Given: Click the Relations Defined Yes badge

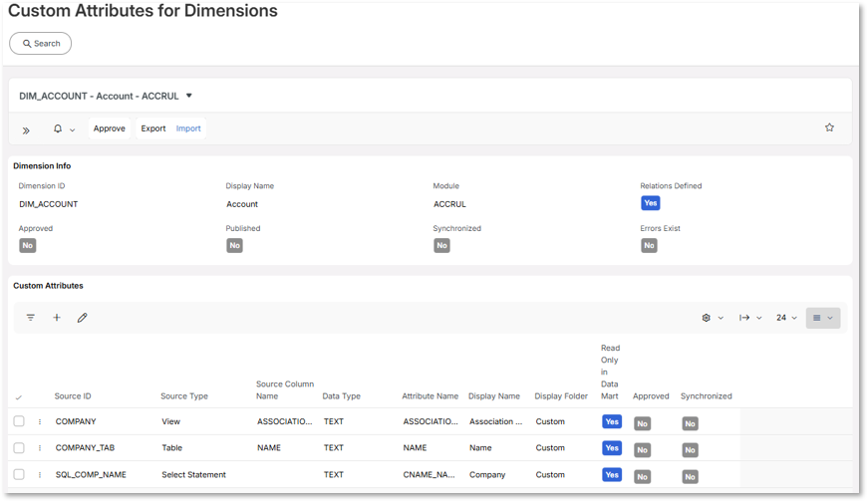Looking at the screenshot, I should 651,203.
